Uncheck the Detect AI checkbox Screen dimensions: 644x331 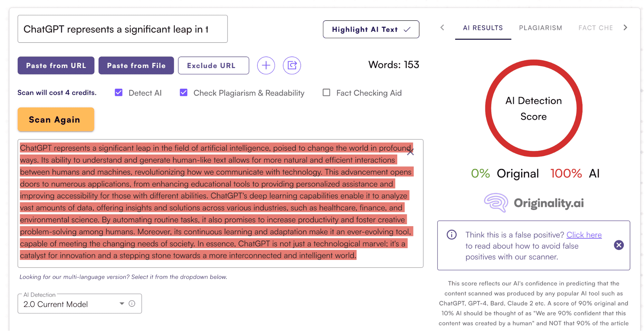119,93
